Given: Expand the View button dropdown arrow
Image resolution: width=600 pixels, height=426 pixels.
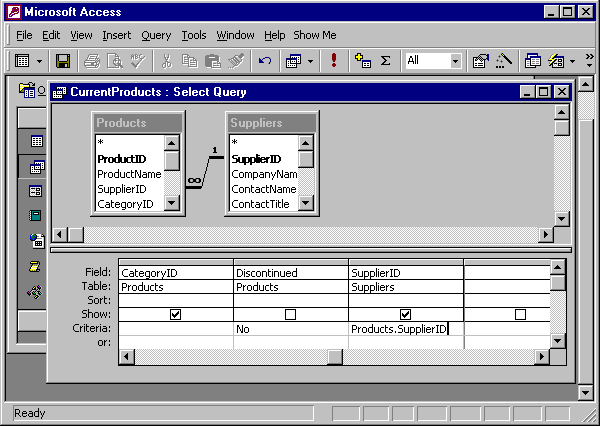Looking at the screenshot, I should 40,61.
